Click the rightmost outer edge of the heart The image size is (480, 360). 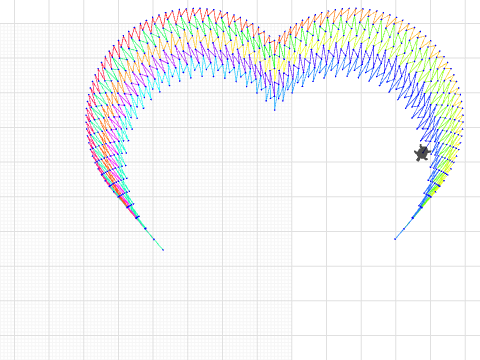pos(463,117)
